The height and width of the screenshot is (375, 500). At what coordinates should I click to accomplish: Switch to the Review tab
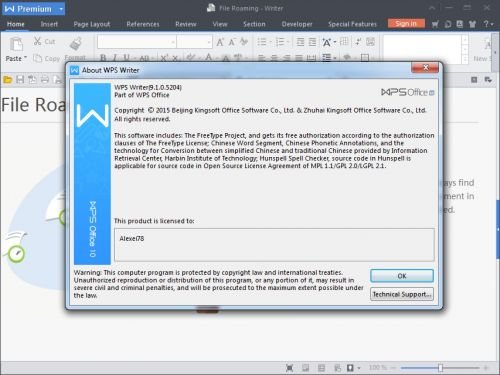(x=186, y=24)
